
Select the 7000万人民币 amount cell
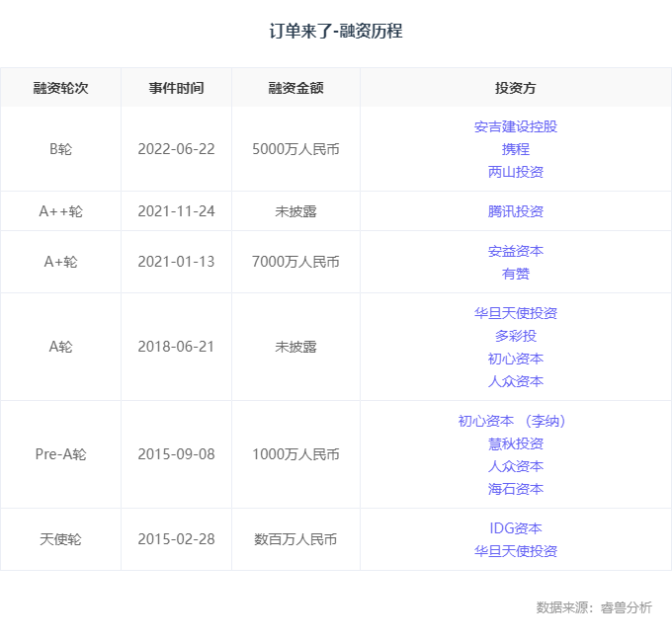[295, 262]
